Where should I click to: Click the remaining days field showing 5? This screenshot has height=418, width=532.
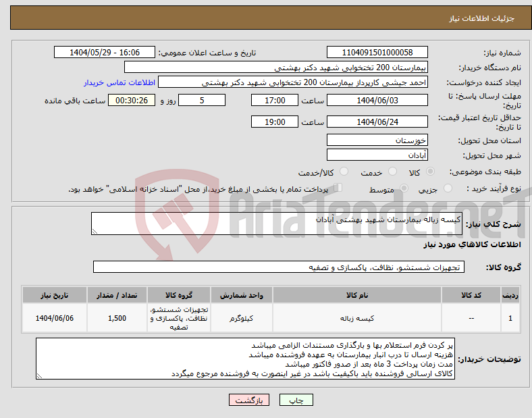coord(202,100)
